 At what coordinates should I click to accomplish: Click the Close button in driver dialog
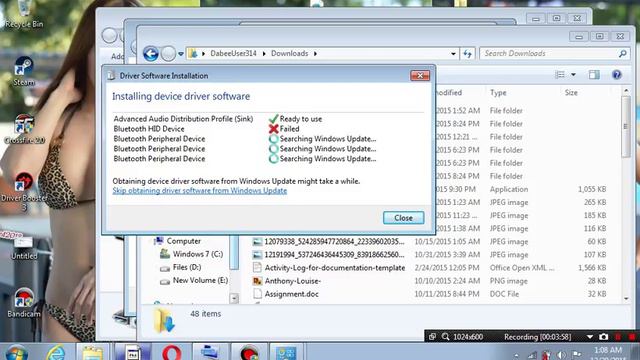tap(403, 218)
